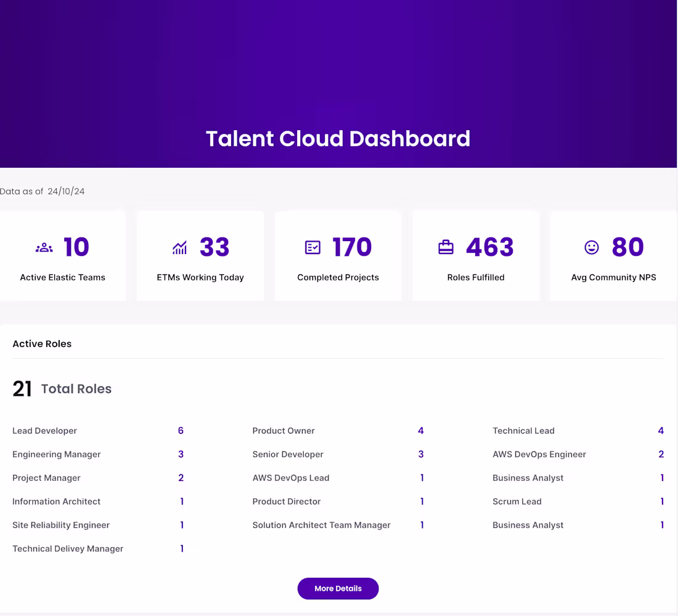Viewport: 678px width, 616px height.
Task: Select the Solution Architect Team Manager role
Action: (321, 525)
